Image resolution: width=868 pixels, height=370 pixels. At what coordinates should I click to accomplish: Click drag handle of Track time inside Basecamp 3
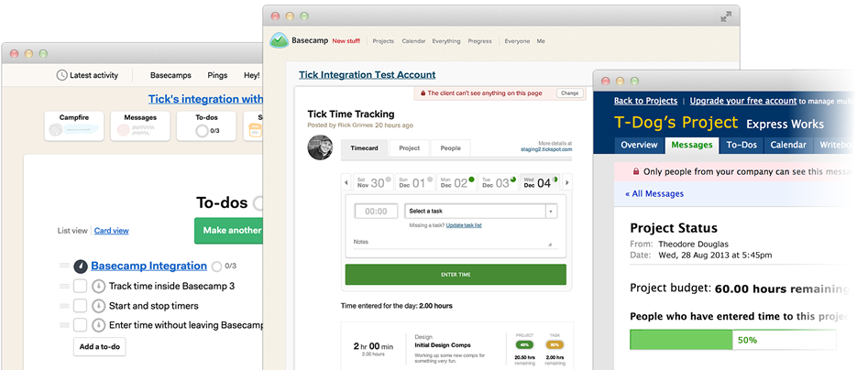tap(64, 286)
